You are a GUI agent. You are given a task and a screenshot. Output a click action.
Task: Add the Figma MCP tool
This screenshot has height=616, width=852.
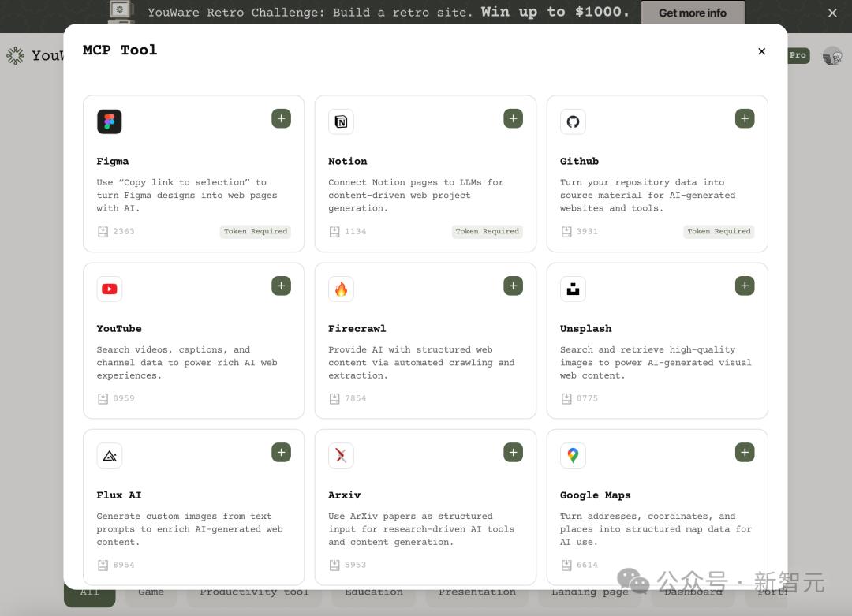coord(281,118)
